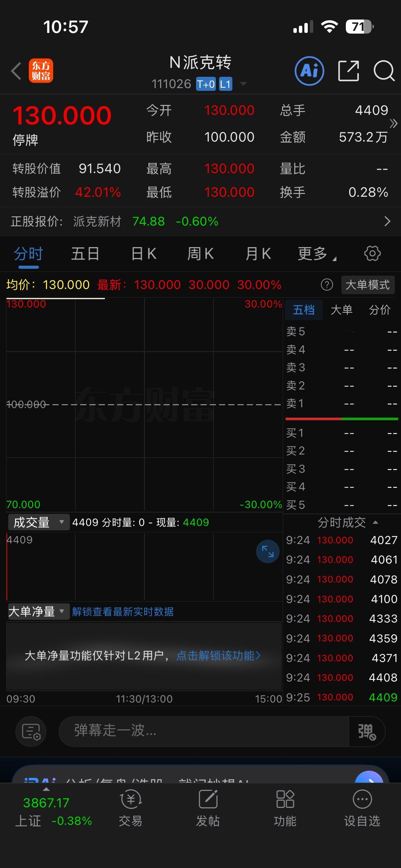Image resolution: width=401 pixels, height=868 pixels.
Task: Open the 更多 chart period dropdown
Action: pyautogui.click(x=317, y=254)
